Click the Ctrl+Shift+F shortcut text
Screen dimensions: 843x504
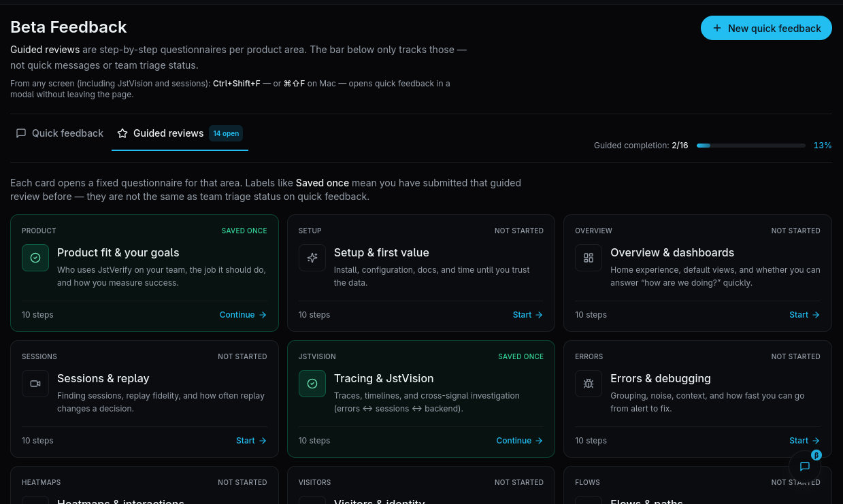point(237,84)
